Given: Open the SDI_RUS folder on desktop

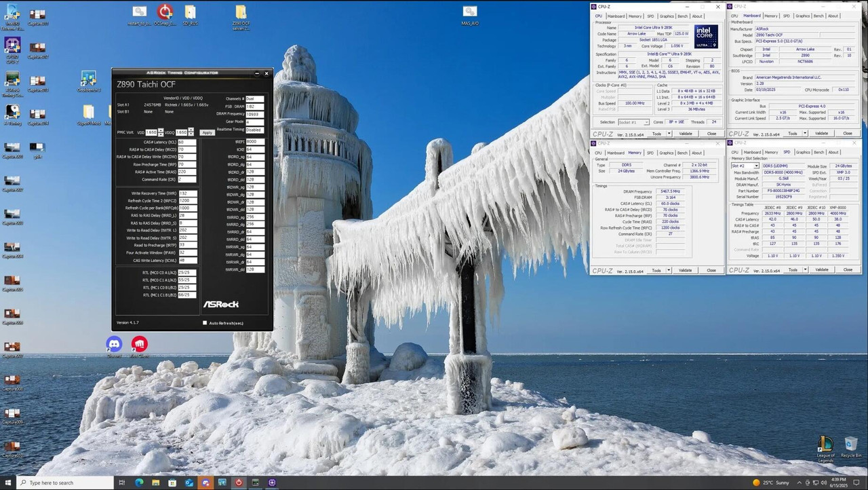Looking at the screenshot, I should point(190,15).
